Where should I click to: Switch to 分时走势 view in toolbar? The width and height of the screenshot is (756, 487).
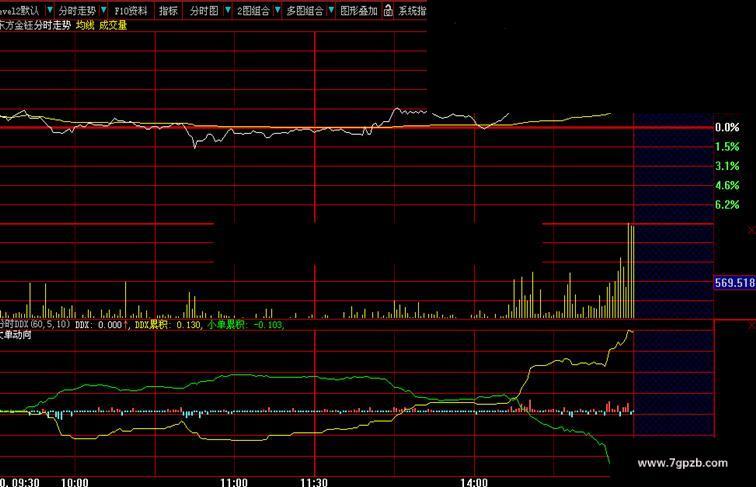tap(77, 11)
